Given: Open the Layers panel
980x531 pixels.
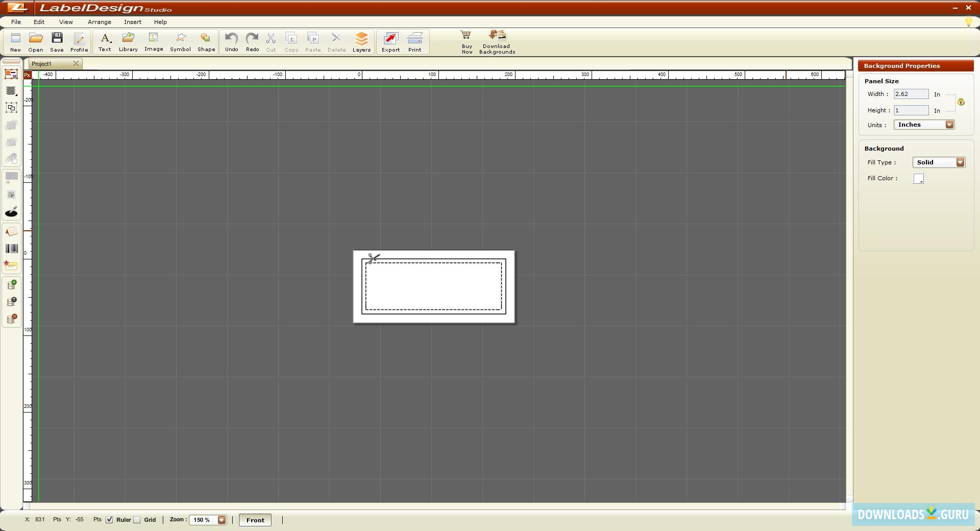Looking at the screenshot, I should tap(361, 42).
